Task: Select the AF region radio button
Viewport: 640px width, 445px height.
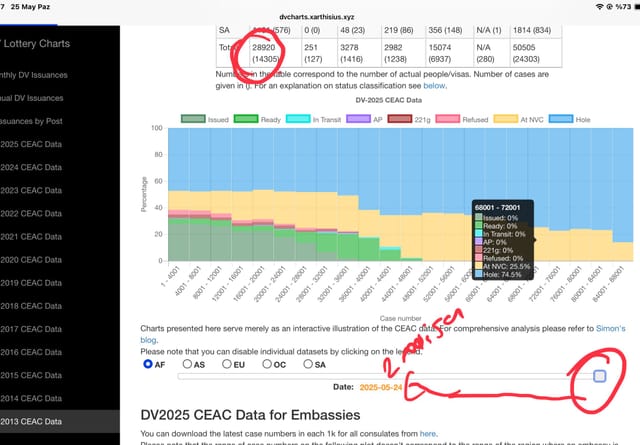Action: 148,363
